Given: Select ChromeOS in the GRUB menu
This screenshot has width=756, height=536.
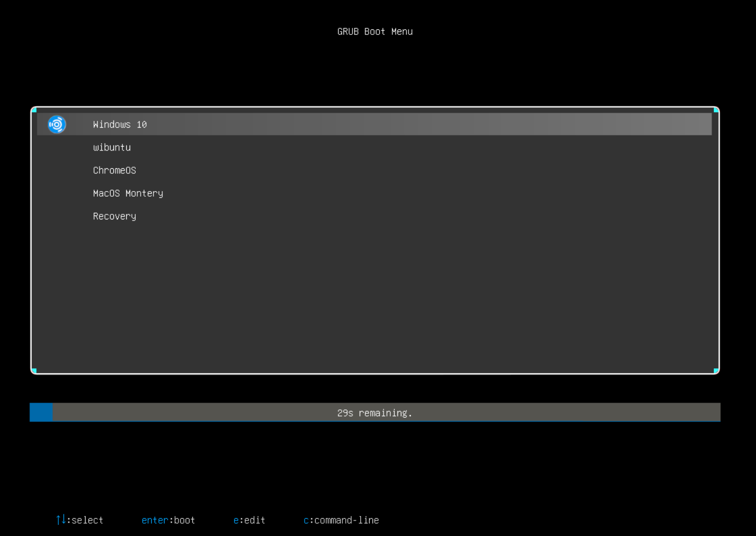Looking at the screenshot, I should [x=115, y=170].
